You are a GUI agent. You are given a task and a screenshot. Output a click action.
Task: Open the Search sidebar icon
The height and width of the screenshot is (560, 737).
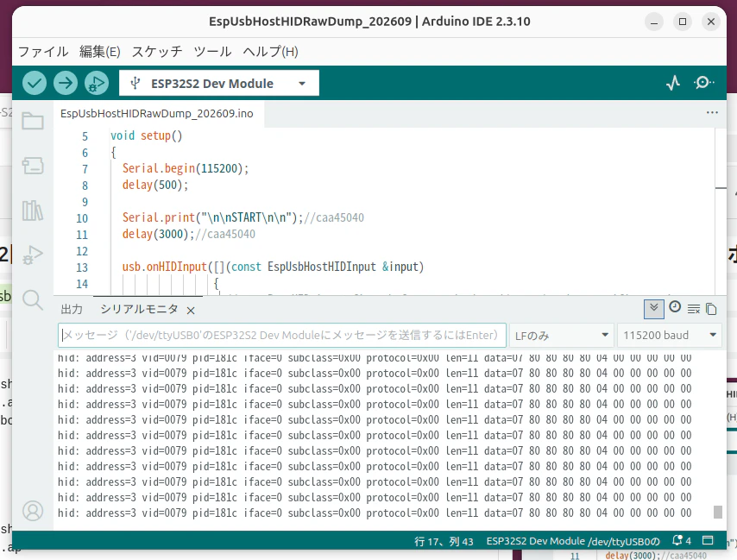33,299
